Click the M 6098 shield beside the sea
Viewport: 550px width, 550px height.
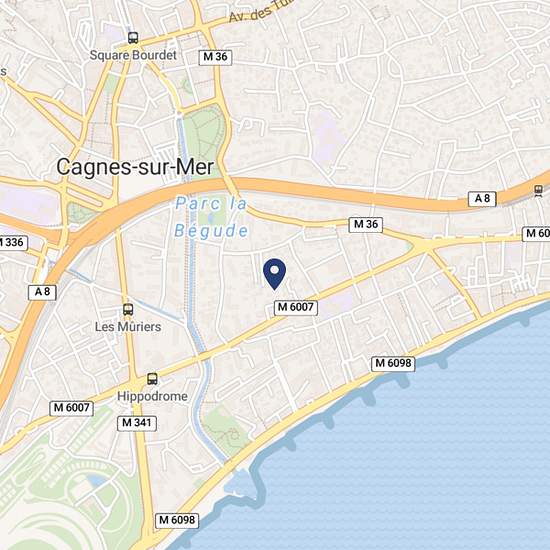click(x=393, y=363)
